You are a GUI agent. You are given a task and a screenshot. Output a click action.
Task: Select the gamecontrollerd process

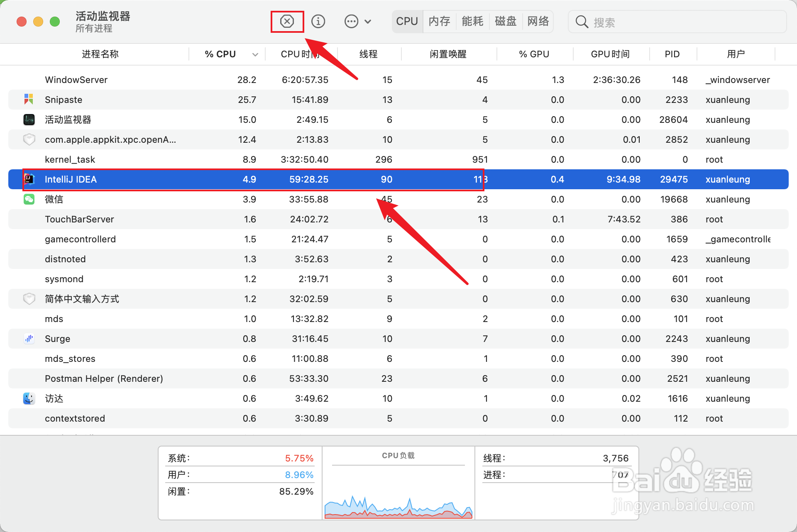(80, 239)
